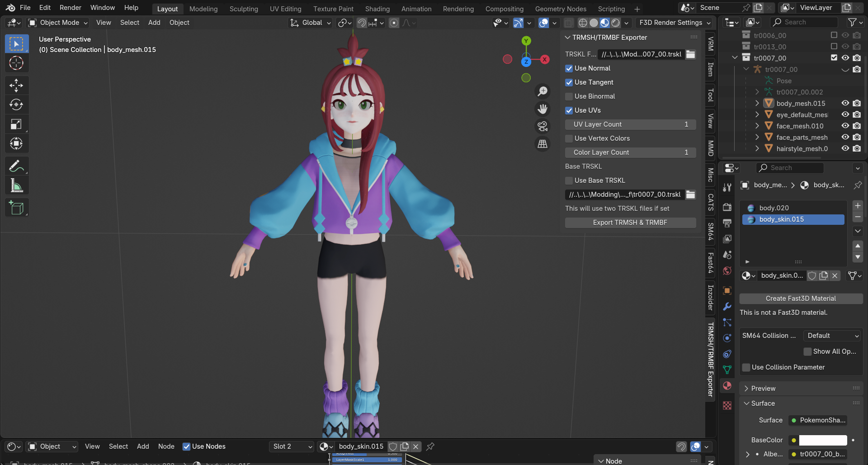868x465 pixels.
Task: Toggle the Use Normal checkbox
Action: point(569,68)
